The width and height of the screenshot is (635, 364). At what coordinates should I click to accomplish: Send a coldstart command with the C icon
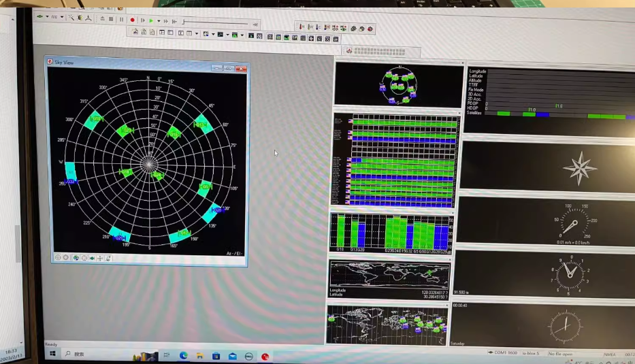319,27
